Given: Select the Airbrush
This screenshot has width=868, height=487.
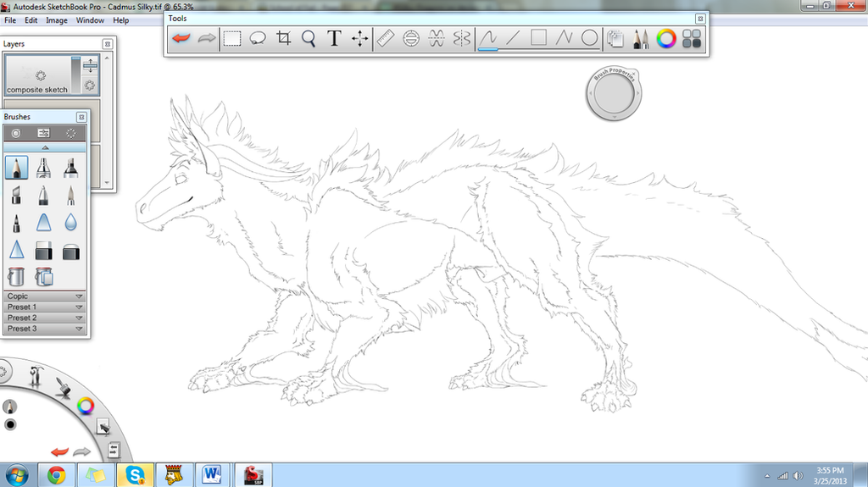Looking at the screenshot, I should (44, 167).
